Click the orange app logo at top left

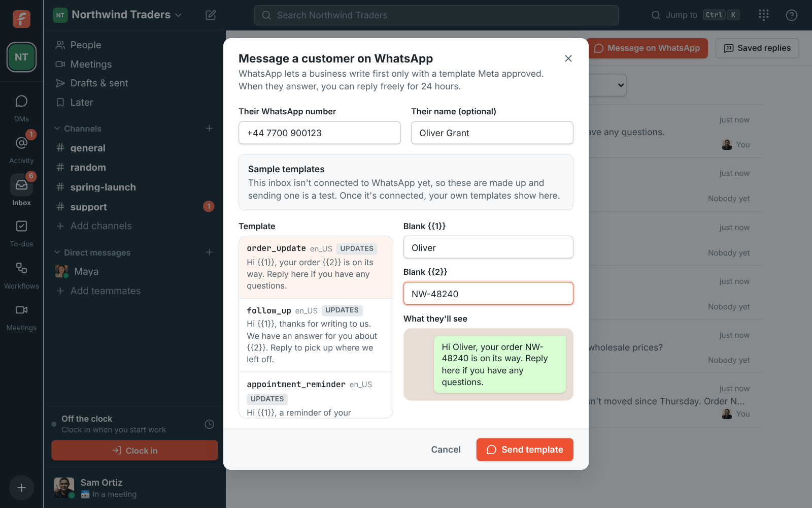click(21, 19)
